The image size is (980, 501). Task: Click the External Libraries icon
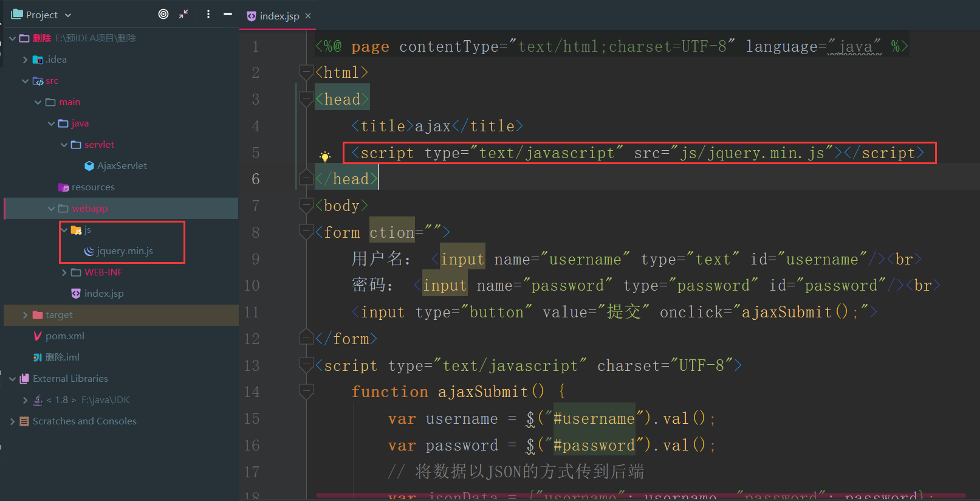click(x=24, y=379)
